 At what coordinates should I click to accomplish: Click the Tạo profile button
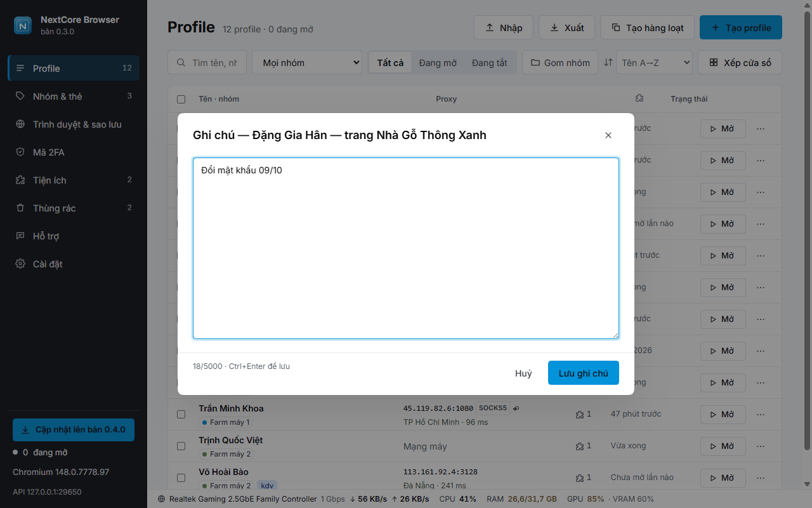741,27
